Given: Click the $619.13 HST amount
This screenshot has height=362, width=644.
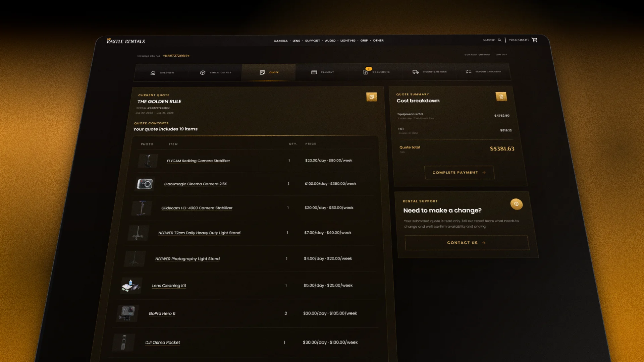Looking at the screenshot, I should tap(506, 130).
